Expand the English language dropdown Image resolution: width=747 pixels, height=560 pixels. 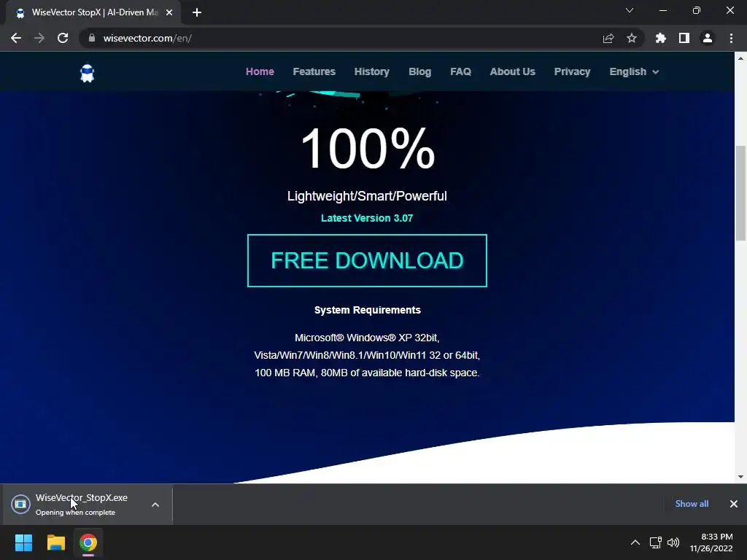click(x=634, y=71)
